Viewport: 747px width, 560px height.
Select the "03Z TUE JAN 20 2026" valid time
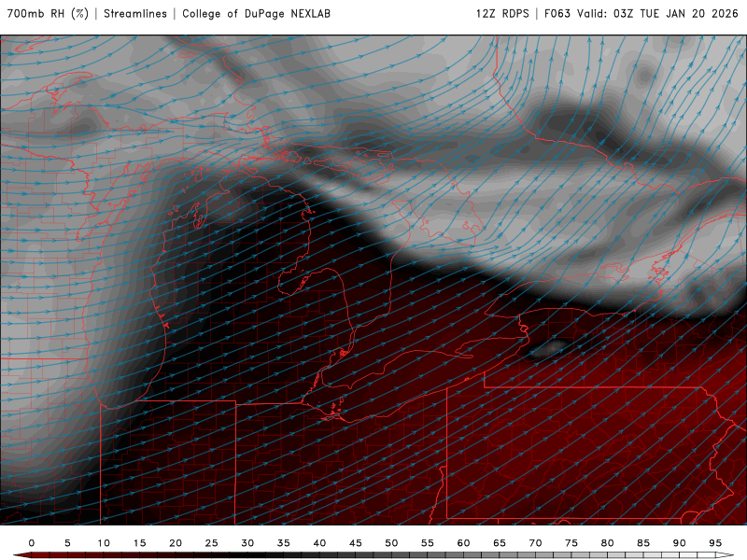coord(675,13)
